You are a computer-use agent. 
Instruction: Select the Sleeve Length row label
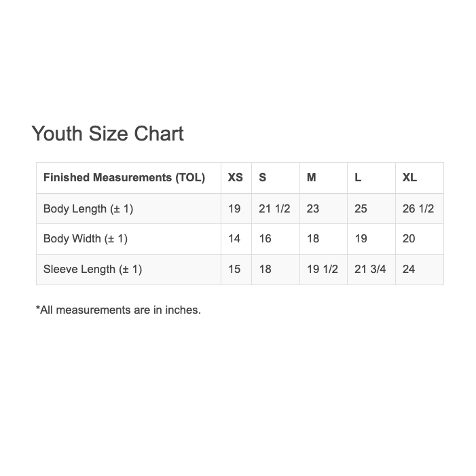(x=92, y=269)
